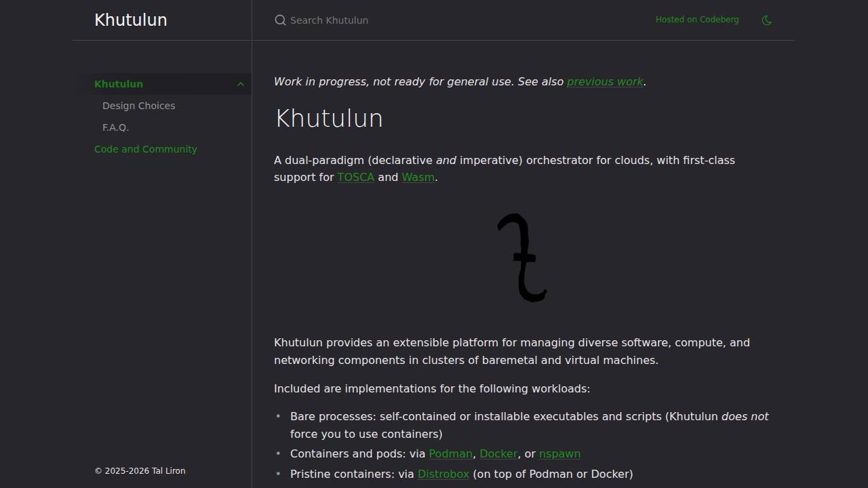Open the Wasm link
This screenshot has height=488, width=868.
point(418,177)
